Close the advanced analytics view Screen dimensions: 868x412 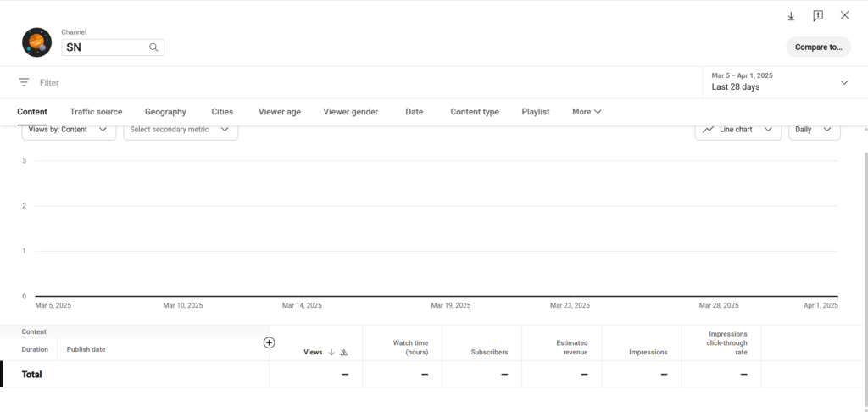(844, 15)
